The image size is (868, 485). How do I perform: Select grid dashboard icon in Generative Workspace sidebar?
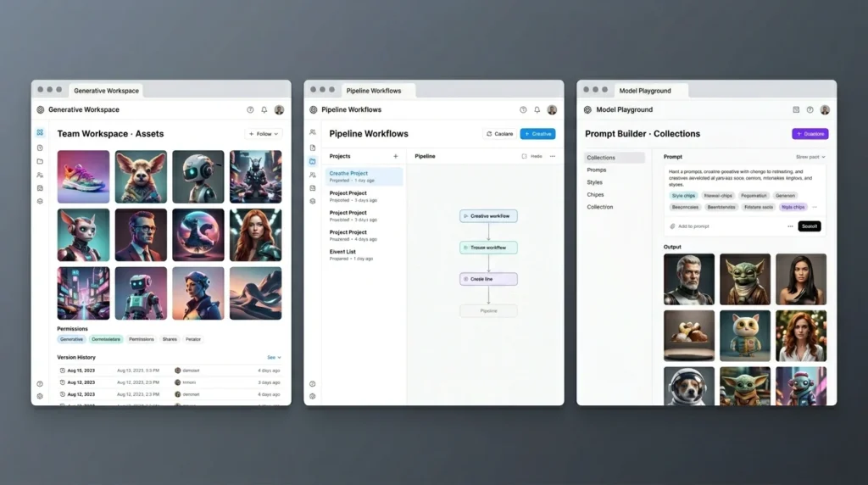tap(40, 132)
